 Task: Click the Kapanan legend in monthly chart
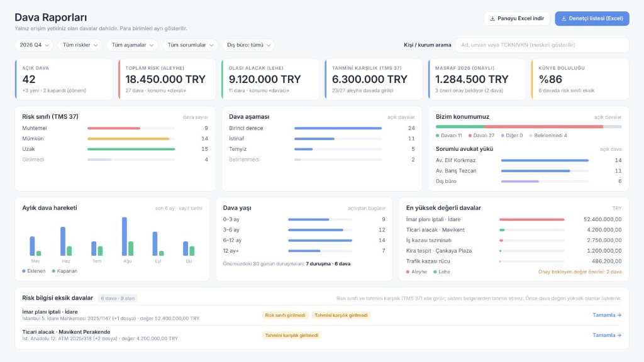[65, 271]
